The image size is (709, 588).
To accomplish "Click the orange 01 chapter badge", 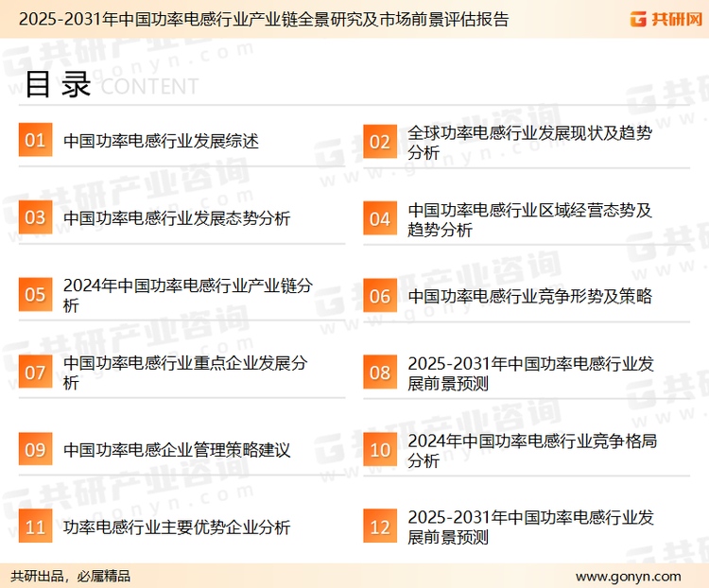I will [x=35, y=140].
